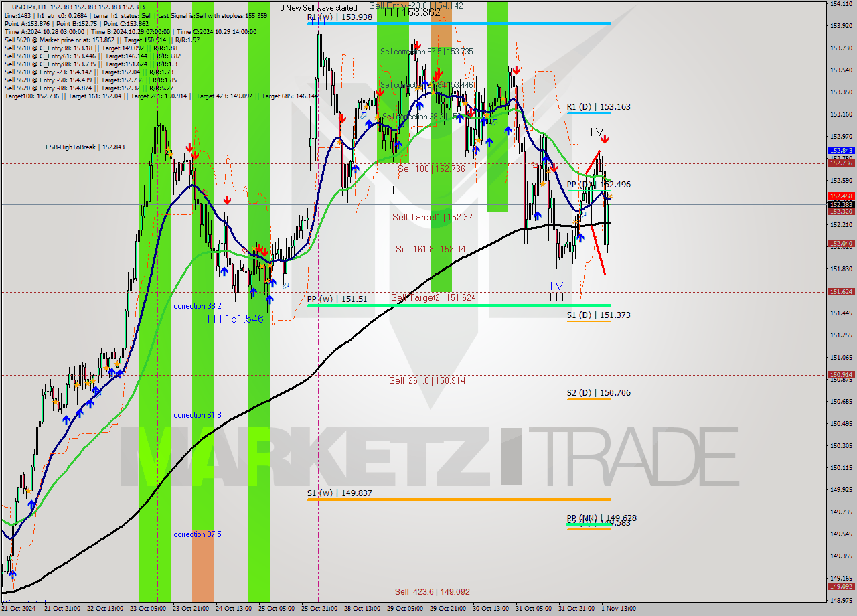
Task: Select the 'Sell correction 87.5 | 153.735' label
Action: pyautogui.click(x=426, y=52)
